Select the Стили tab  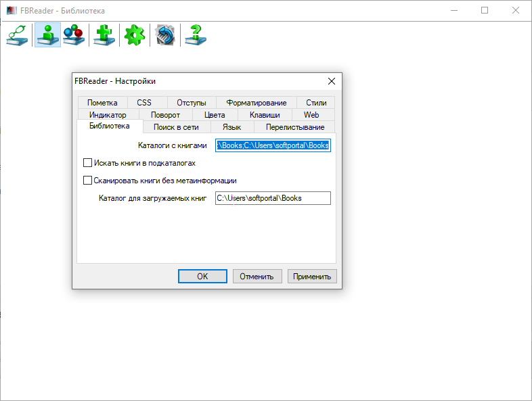(x=316, y=103)
